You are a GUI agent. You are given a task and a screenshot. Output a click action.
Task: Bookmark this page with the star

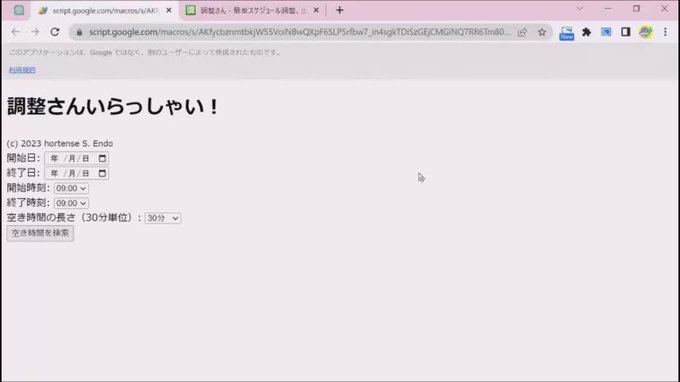coord(542,32)
